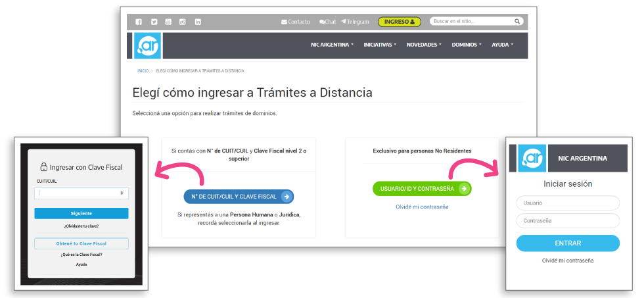Open 'Olvidé mi contraseña' below ENTRAR

click(568, 261)
